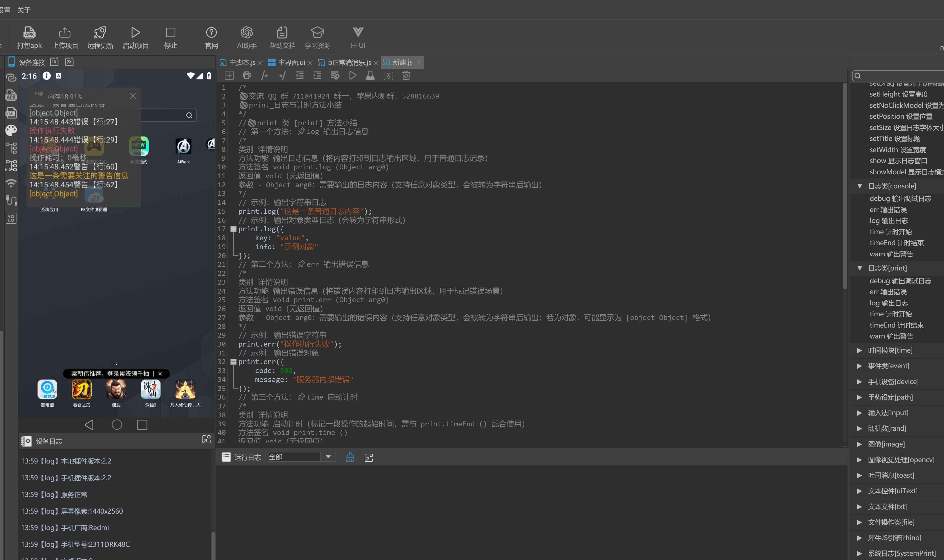Image resolution: width=944 pixels, height=560 pixels.
Task: Click the YOLO icon in the left sidebar
Action: point(11,218)
